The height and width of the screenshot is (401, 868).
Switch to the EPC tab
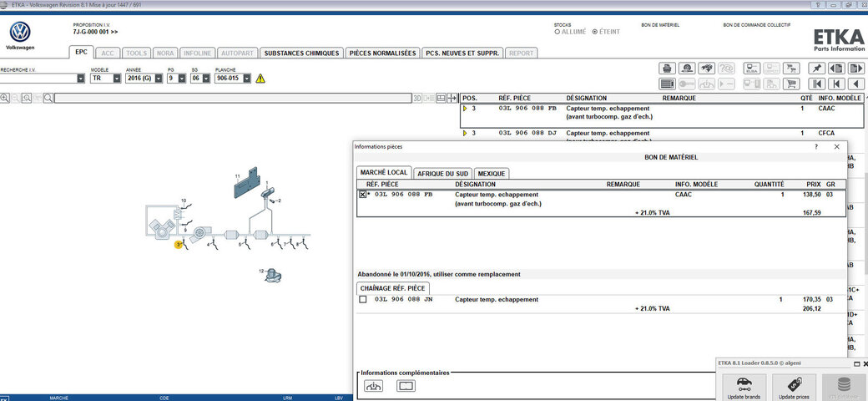pyautogui.click(x=82, y=53)
